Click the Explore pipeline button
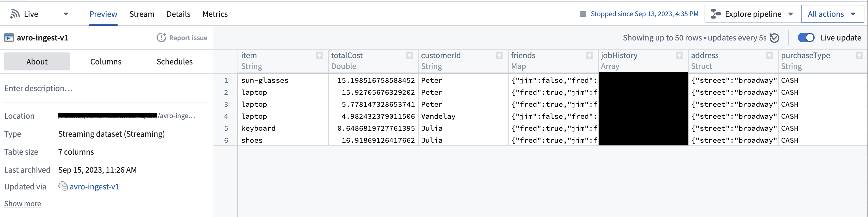This screenshot has height=217, width=868. [x=753, y=14]
